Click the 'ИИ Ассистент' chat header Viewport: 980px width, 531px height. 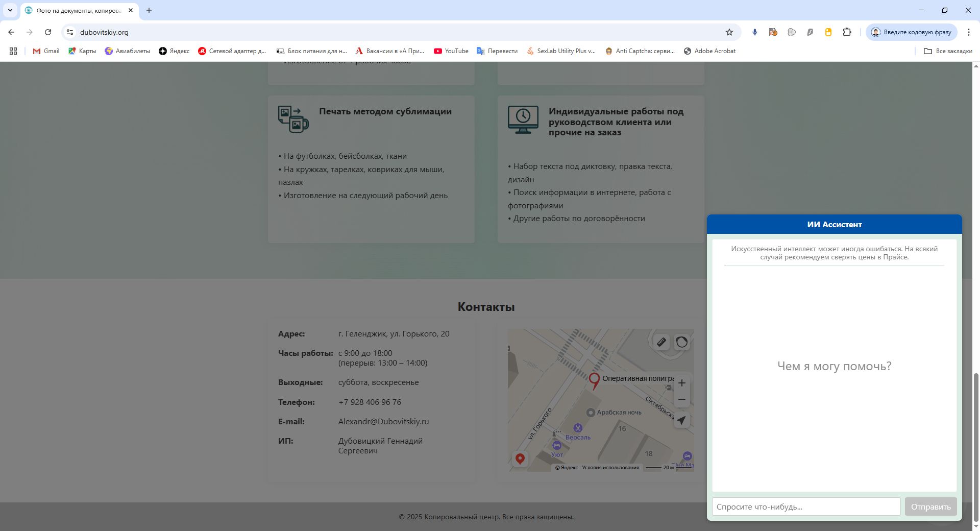click(x=835, y=225)
